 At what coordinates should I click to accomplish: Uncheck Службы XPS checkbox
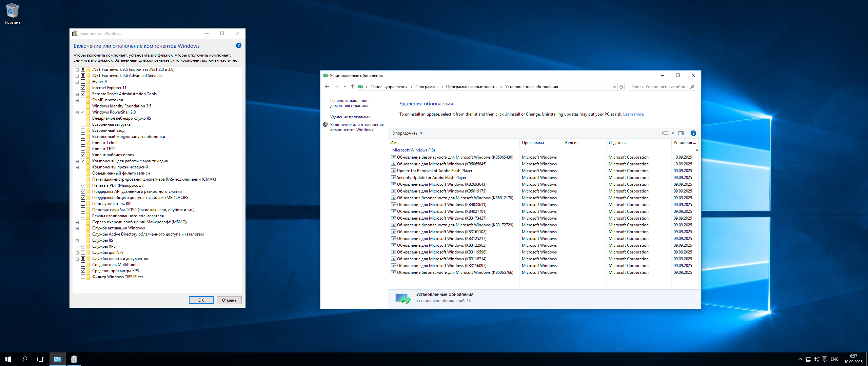click(83, 246)
